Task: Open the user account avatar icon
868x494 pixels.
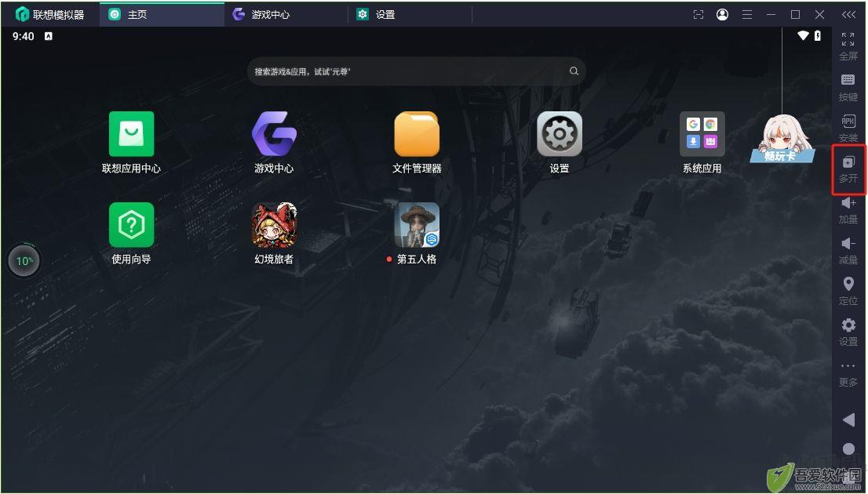Action: point(722,15)
